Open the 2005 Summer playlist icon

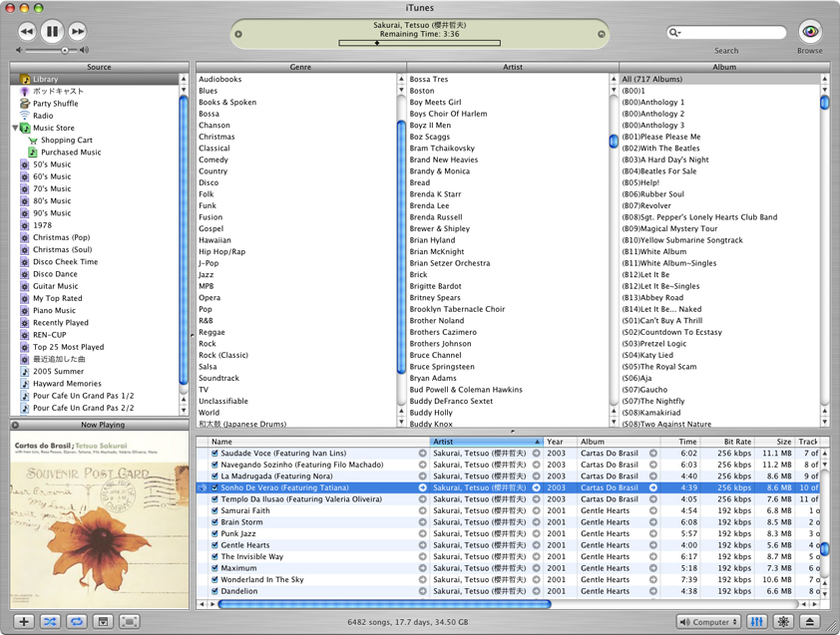25,372
